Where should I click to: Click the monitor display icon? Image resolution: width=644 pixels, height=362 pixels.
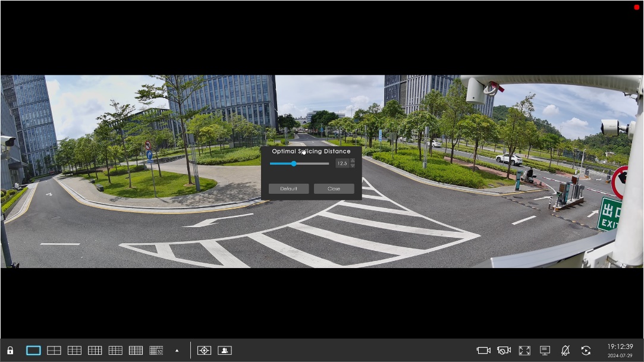[545, 351]
